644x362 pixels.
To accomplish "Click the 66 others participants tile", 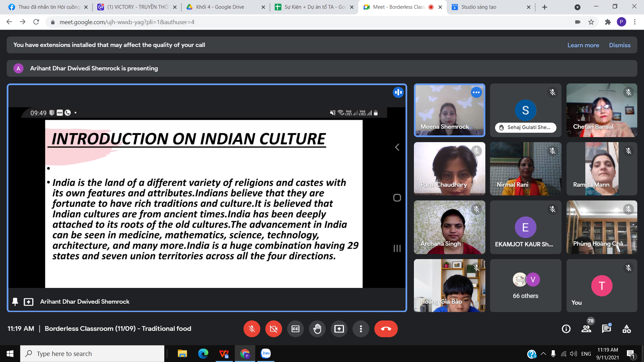I will pyautogui.click(x=525, y=286).
